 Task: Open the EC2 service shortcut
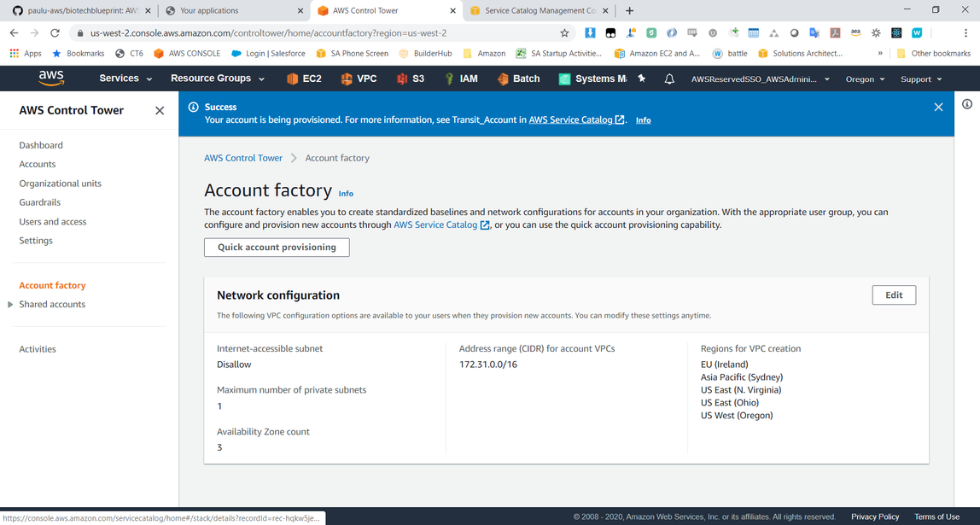click(x=304, y=79)
